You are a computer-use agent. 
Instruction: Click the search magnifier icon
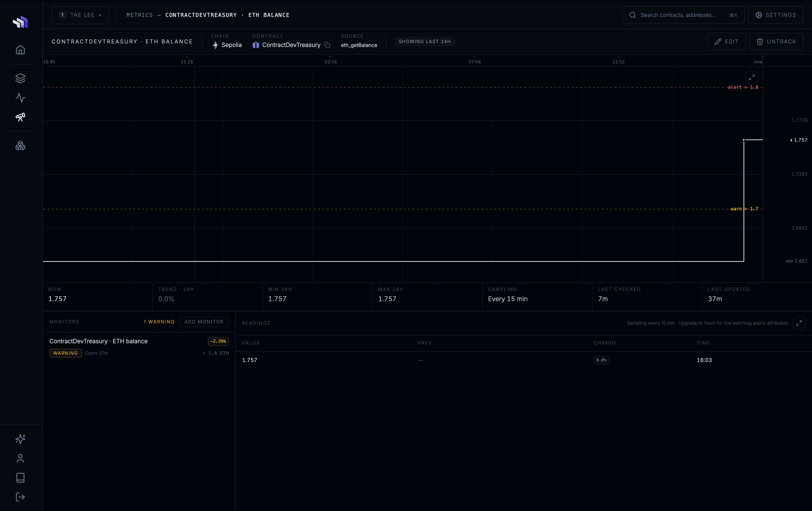[633, 15]
